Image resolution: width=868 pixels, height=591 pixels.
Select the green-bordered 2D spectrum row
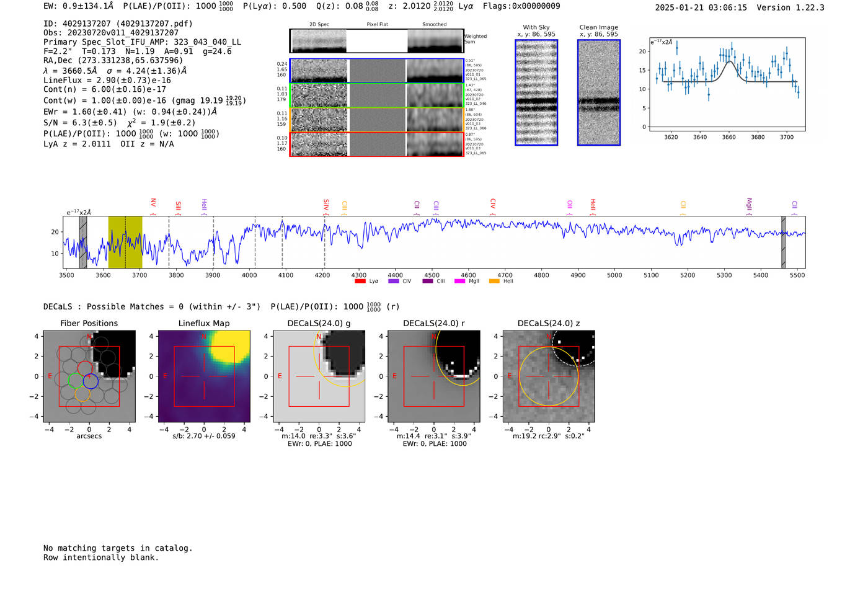[377, 96]
